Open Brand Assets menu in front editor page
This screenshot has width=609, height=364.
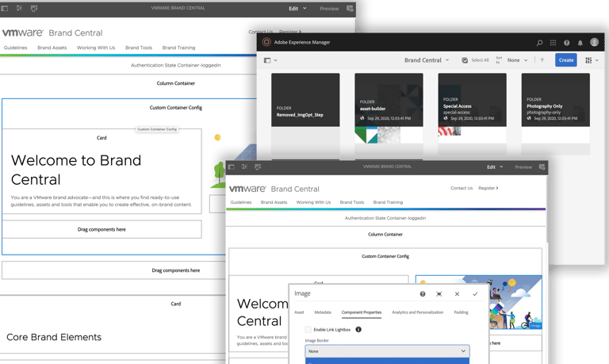tap(274, 202)
